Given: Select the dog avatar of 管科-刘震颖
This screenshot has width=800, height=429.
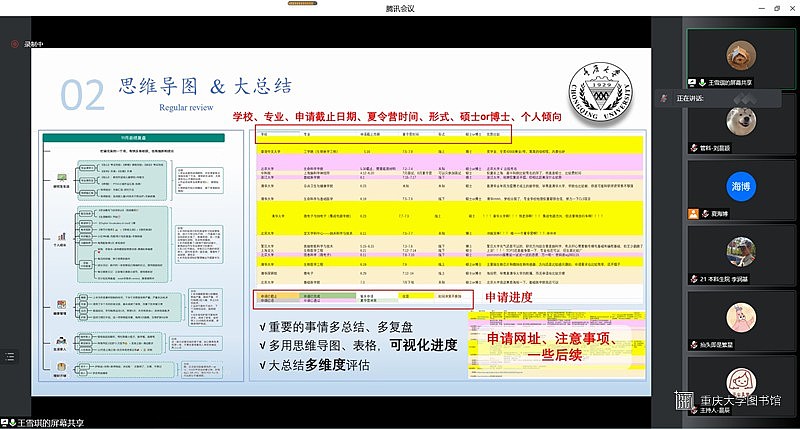Looking at the screenshot, I should point(739,119).
